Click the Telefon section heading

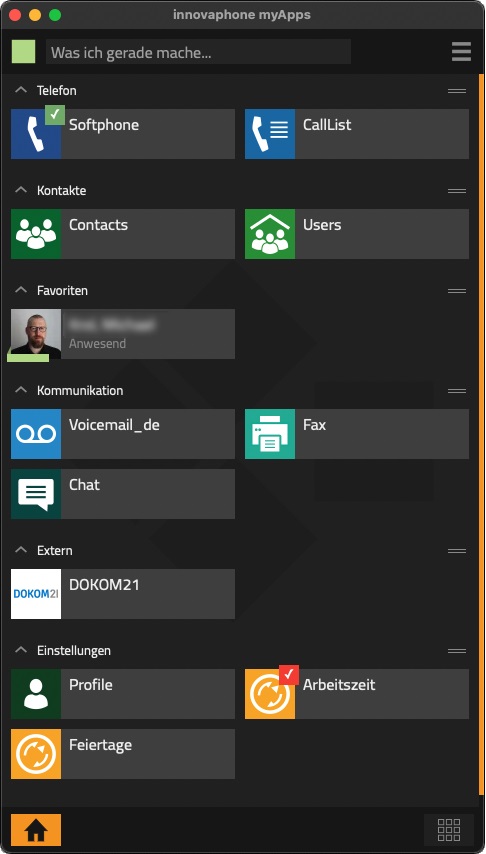[x=57, y=90]
